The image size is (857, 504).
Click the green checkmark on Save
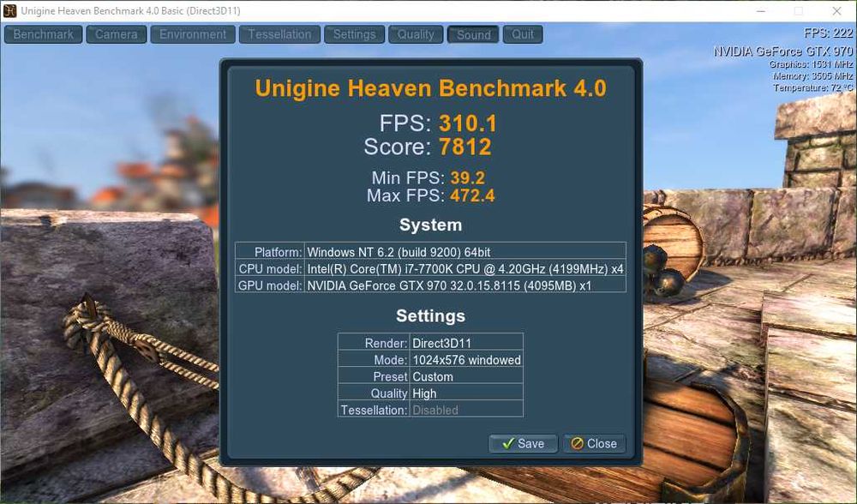click(x=507, y=443)
